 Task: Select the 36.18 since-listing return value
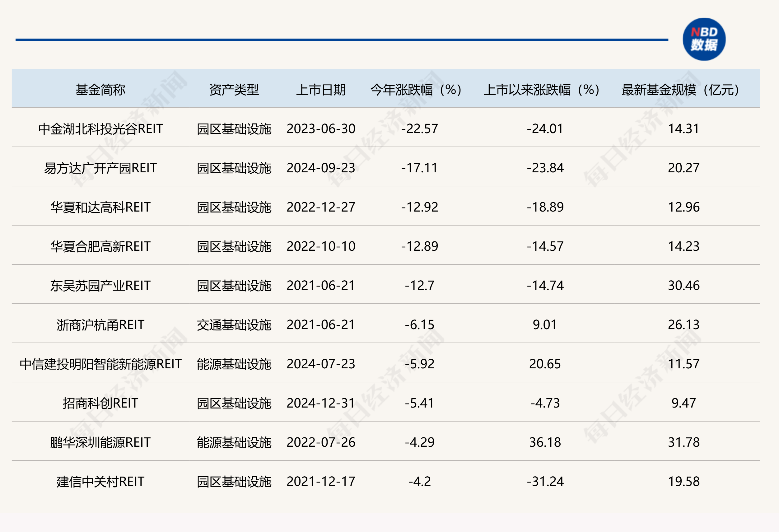pyautogui.click(x=545, y=442)
